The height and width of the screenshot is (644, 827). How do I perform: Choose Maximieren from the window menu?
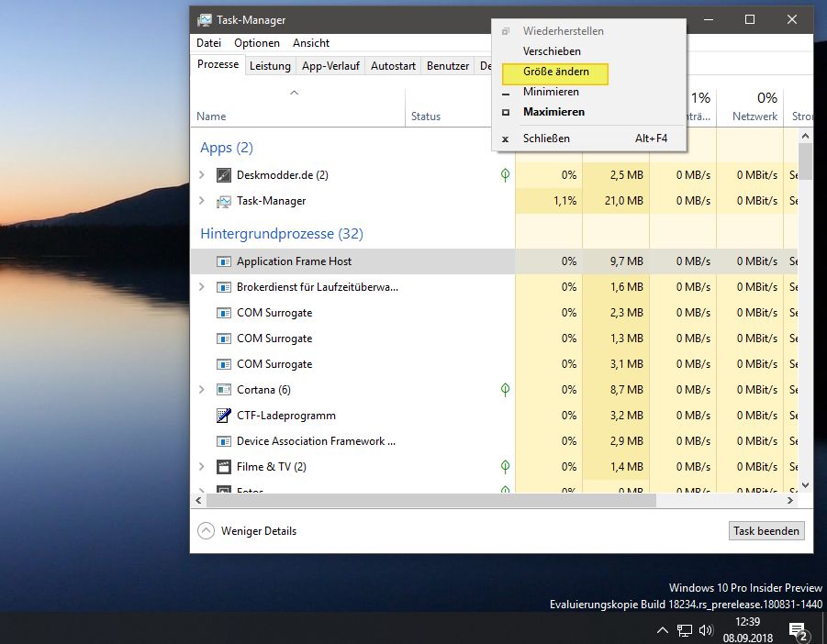tap(588, 112)
